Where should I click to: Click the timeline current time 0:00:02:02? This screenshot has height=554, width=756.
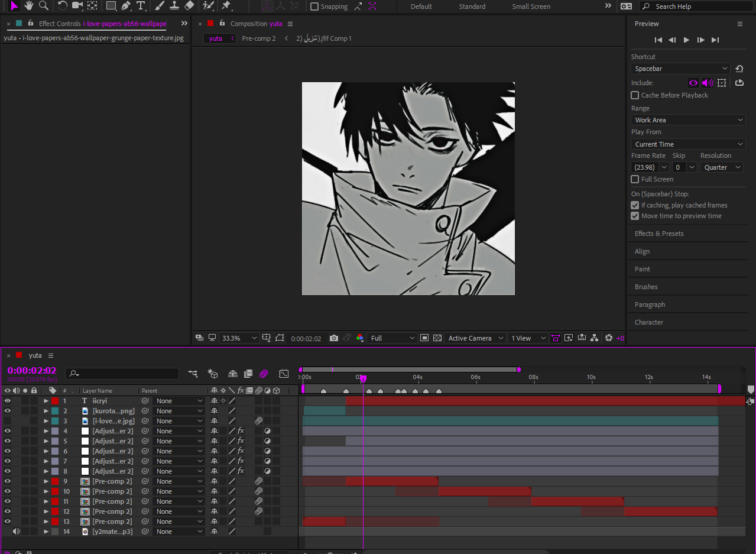[x=32, y=371]
